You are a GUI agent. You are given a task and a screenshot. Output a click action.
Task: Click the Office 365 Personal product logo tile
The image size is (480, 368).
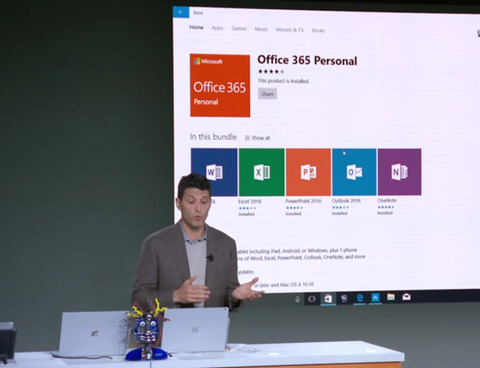[220, 86]
